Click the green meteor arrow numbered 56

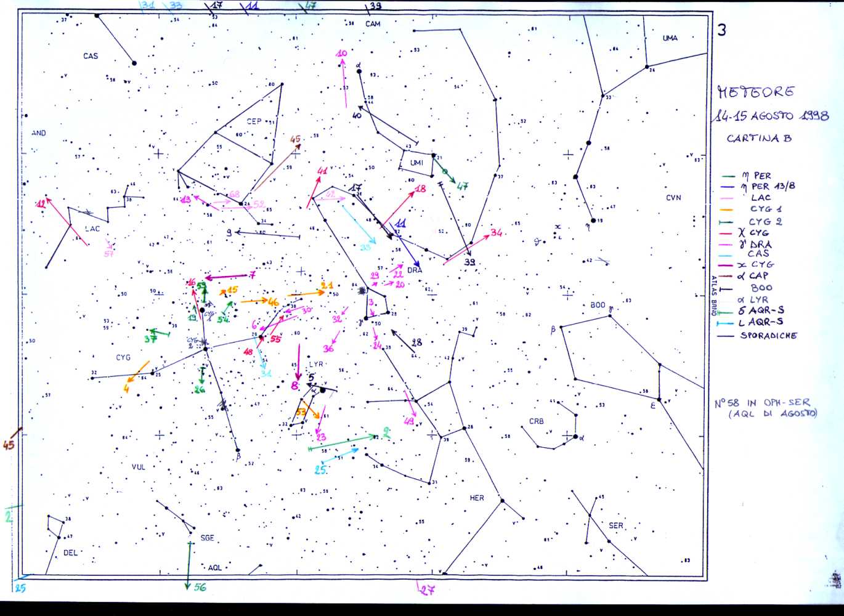(x=188, y=564)
